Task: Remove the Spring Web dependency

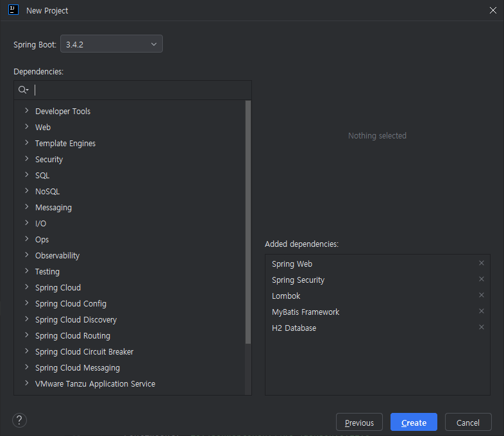Action: (481, 263)
